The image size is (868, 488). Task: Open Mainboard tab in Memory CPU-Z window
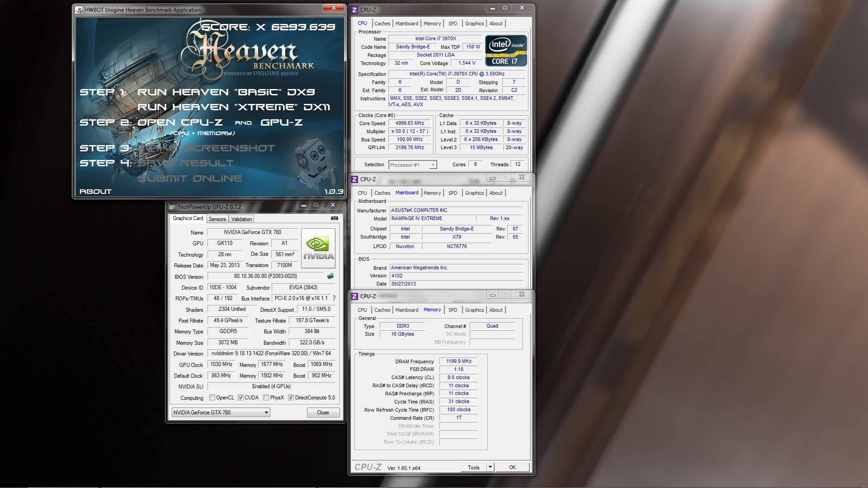(407, 310)
